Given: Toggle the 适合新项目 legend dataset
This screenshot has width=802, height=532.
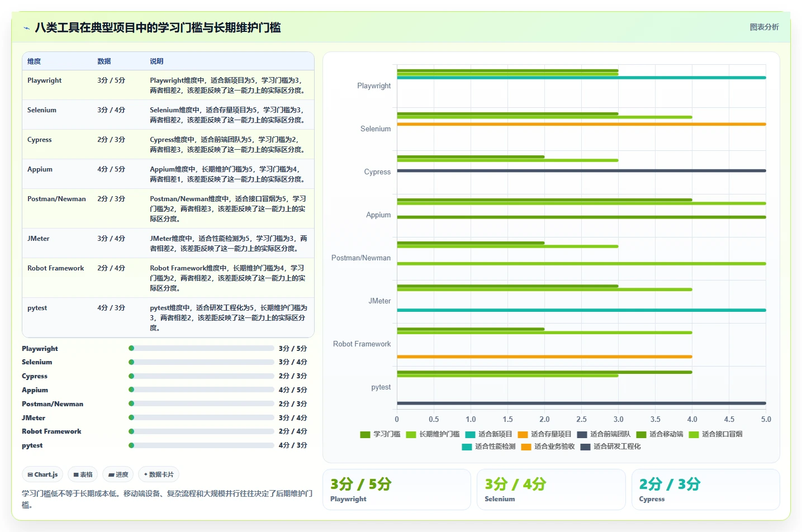Looking at the screenshot, I should pyautogui.click(x=488, y=434).
